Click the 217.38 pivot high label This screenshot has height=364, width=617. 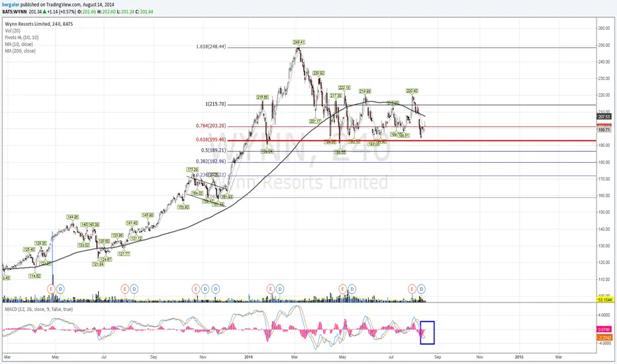coord(336,95)
